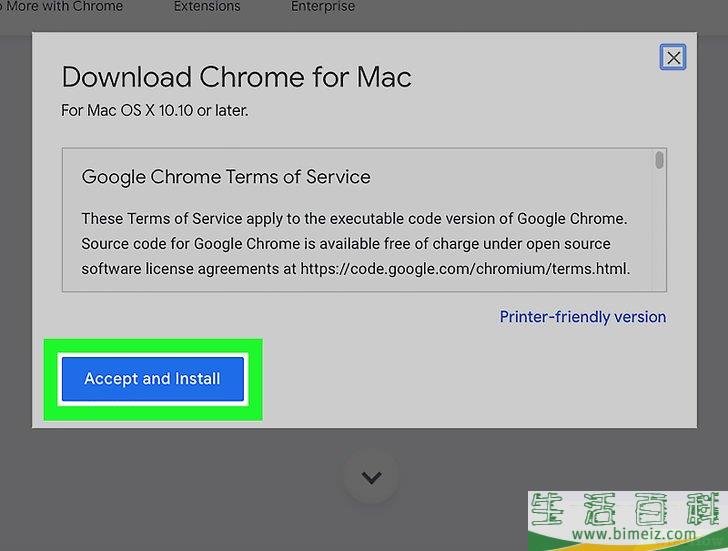The width and height of the screenshot is (728, 551).
Task: Open the Extensions menu item
Action: coord(207,6)
